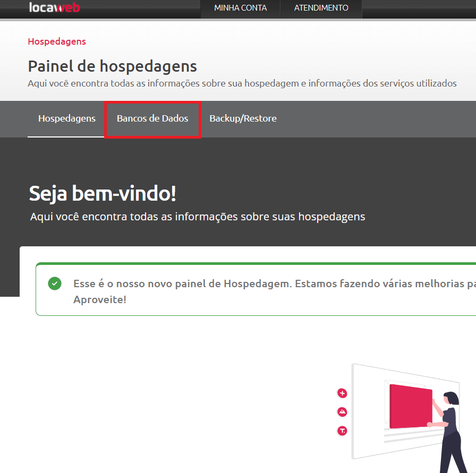Click the red image/mountain circle icon

(342, 412)
